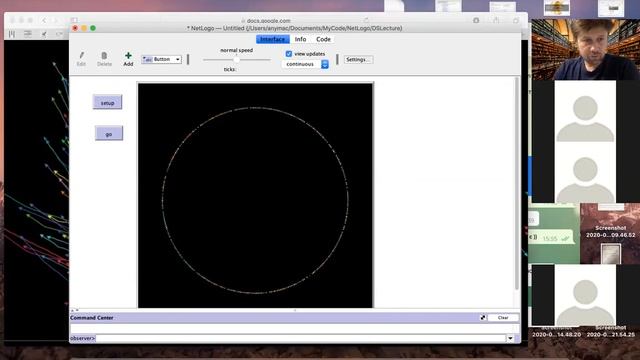
Task: Open the Info tab
Action: pos(300,39)
